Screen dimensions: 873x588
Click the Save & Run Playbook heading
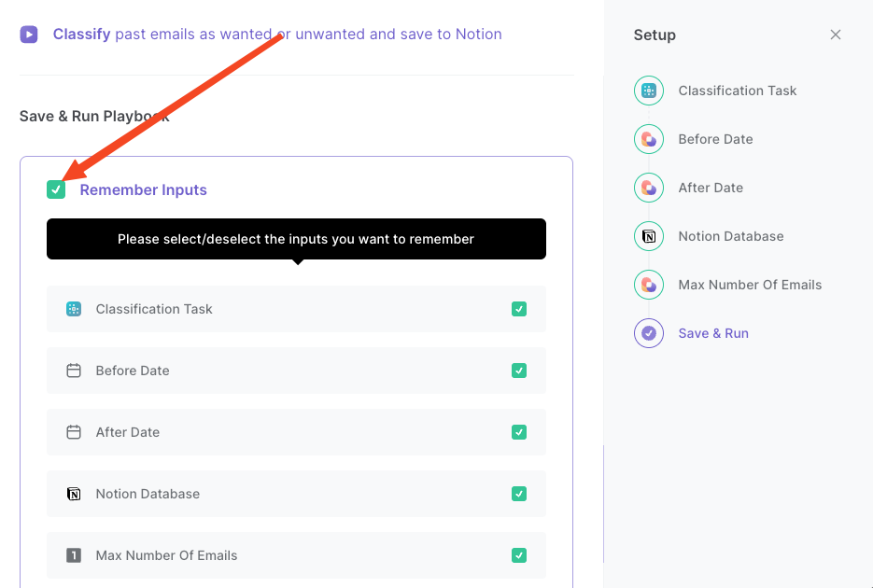pos(94,117)
